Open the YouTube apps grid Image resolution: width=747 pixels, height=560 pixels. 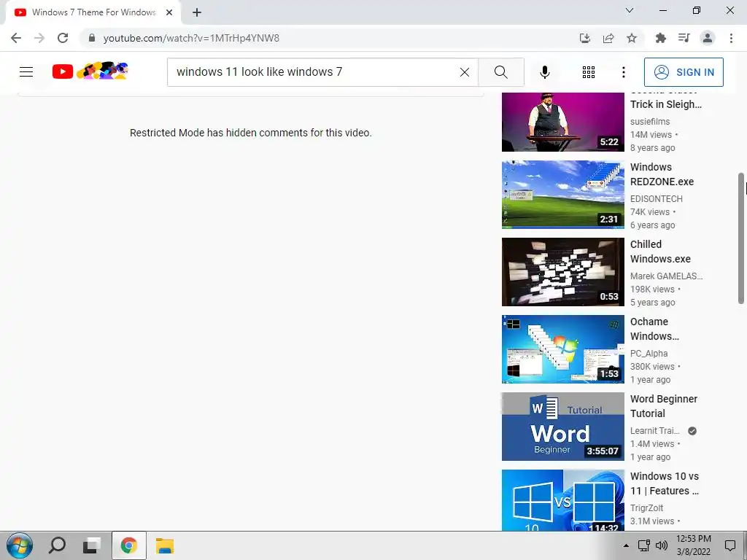click(x=589, y=72)
